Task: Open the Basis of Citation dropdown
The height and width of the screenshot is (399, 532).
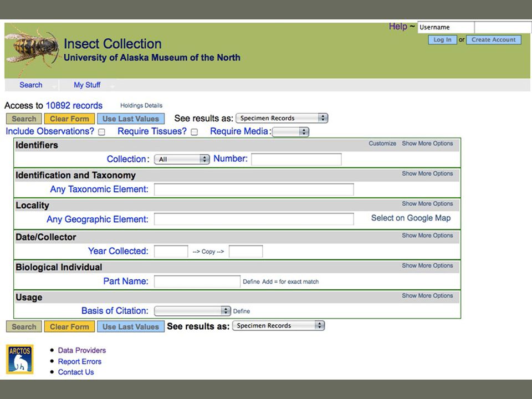Action: click(192, 311)
